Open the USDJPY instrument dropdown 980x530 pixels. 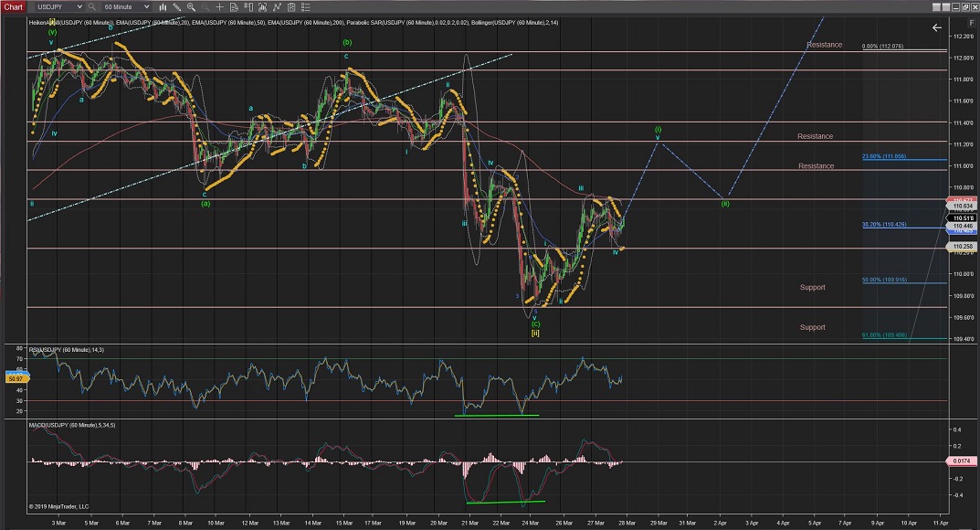click(x=59, y=7)
